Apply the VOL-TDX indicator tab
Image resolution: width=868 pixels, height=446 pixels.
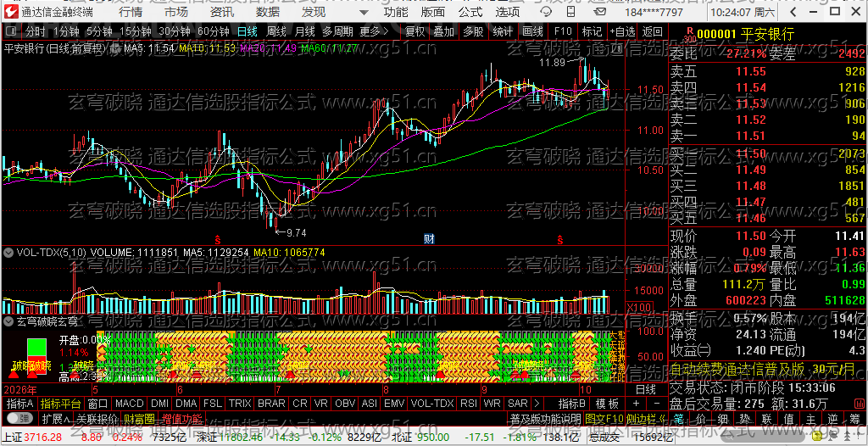point(432,404)
